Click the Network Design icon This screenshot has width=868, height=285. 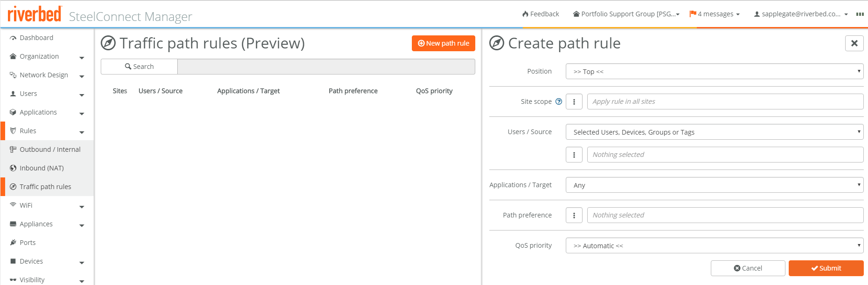tap(13, 75)
